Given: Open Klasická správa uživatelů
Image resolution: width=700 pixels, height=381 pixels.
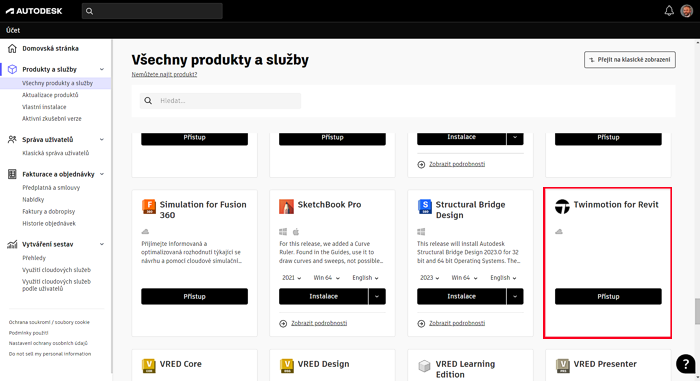Looking at the screenshot, I should (x=56, y=153).
